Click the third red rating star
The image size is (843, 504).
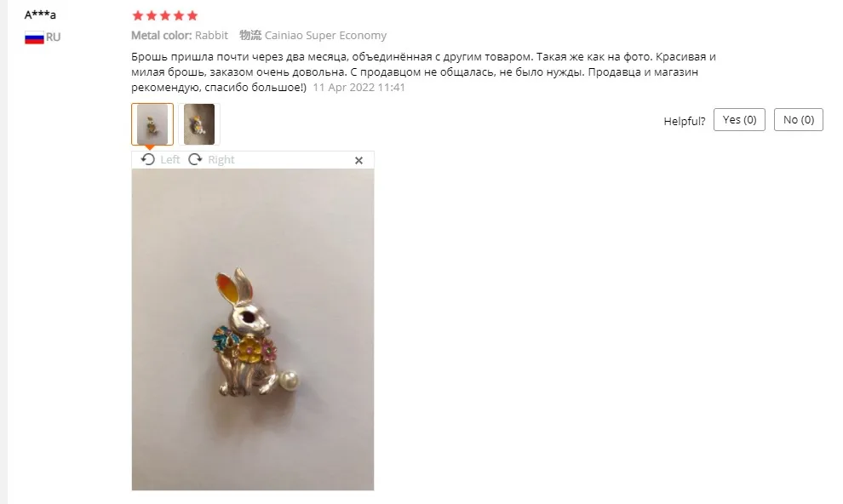click(165, 15)
